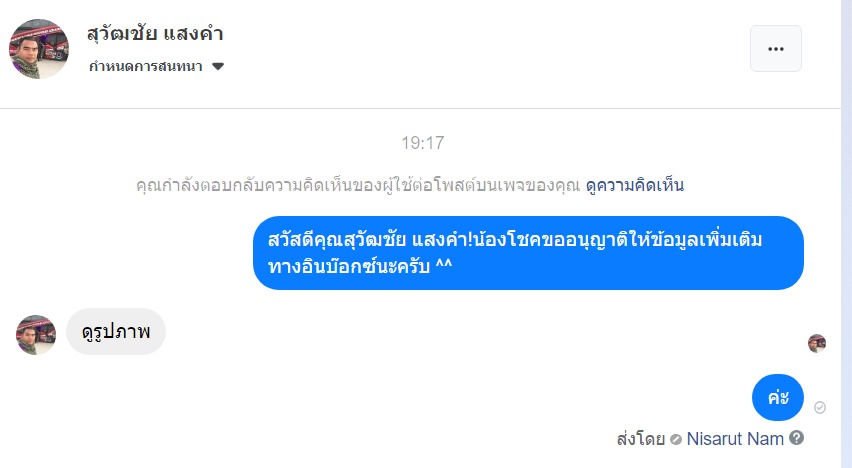
Task: Click the 19:17 timestamp
Action: point(422,143)
